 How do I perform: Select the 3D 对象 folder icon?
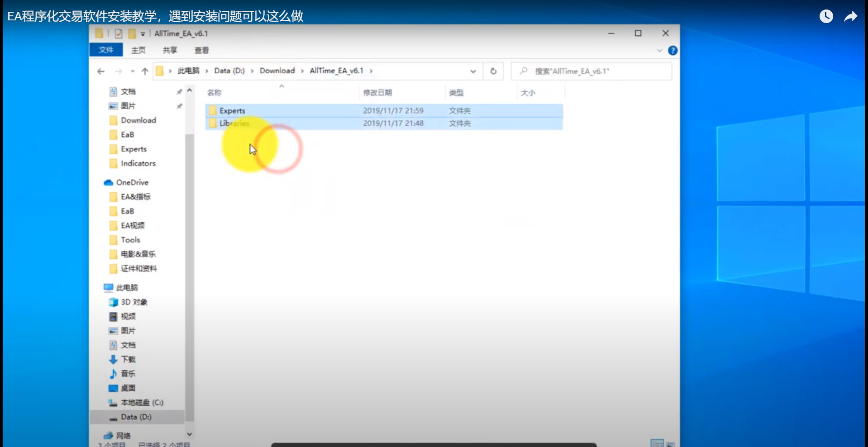coord(113,302)
